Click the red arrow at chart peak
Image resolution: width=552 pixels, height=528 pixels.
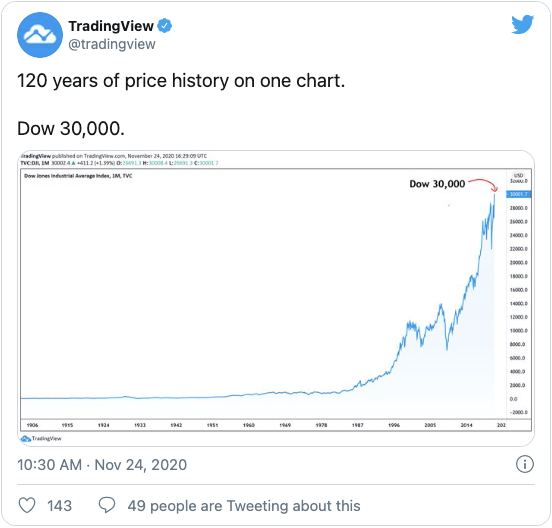tap(483, 185)
